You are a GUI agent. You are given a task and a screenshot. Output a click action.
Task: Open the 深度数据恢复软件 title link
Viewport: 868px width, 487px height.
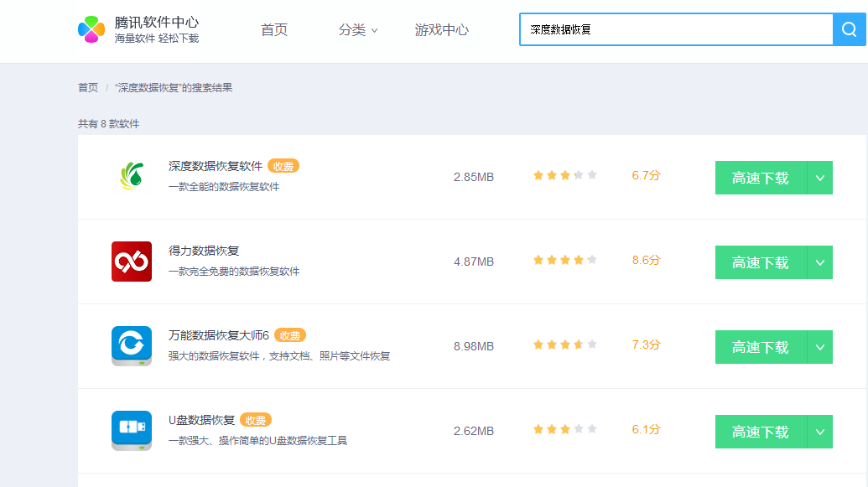216,166
